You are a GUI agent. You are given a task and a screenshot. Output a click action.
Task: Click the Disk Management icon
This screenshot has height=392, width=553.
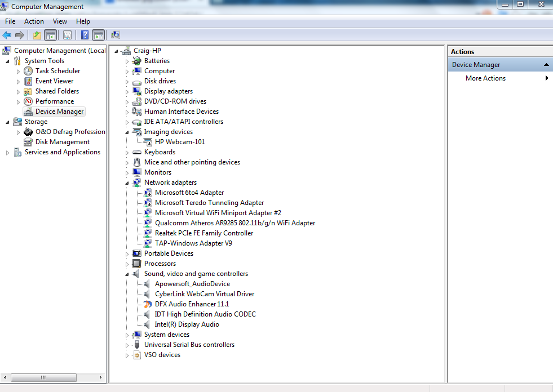point(28,142)
